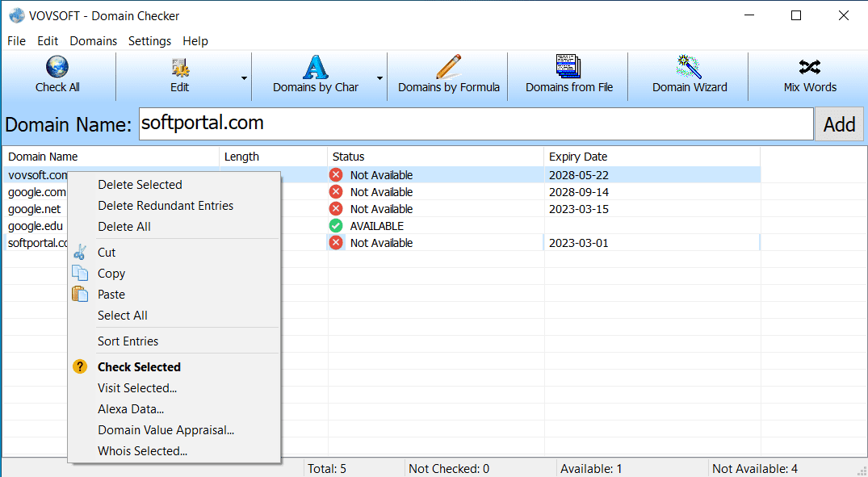Click the VOVSOFT app icon in title bar

17,15
